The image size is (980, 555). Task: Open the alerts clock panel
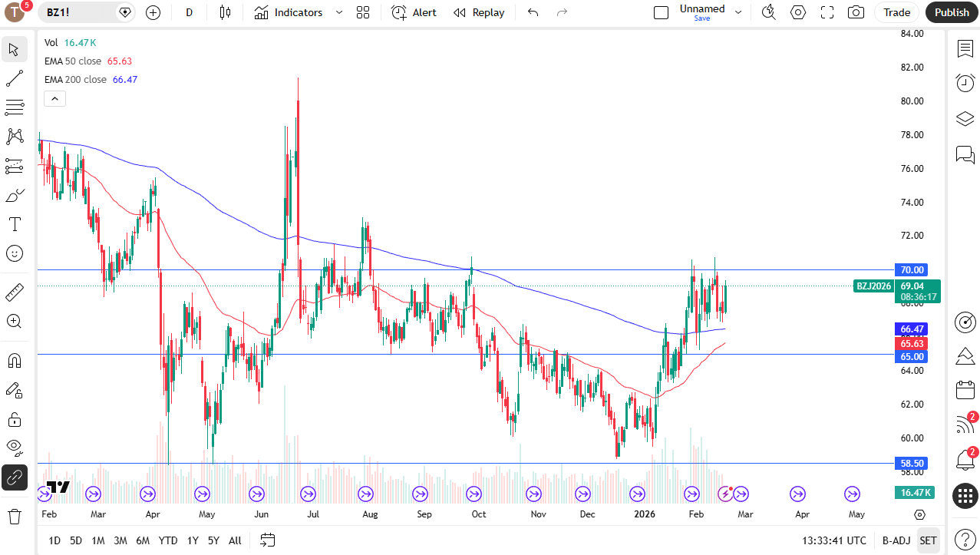(965, 84)
